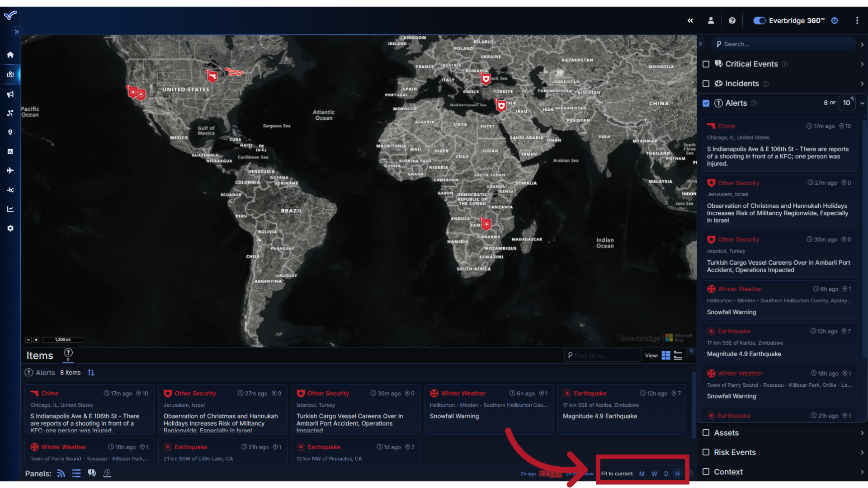Expand the Risk Events section
This screenshot has width=868, height=488.
point(862,452)
